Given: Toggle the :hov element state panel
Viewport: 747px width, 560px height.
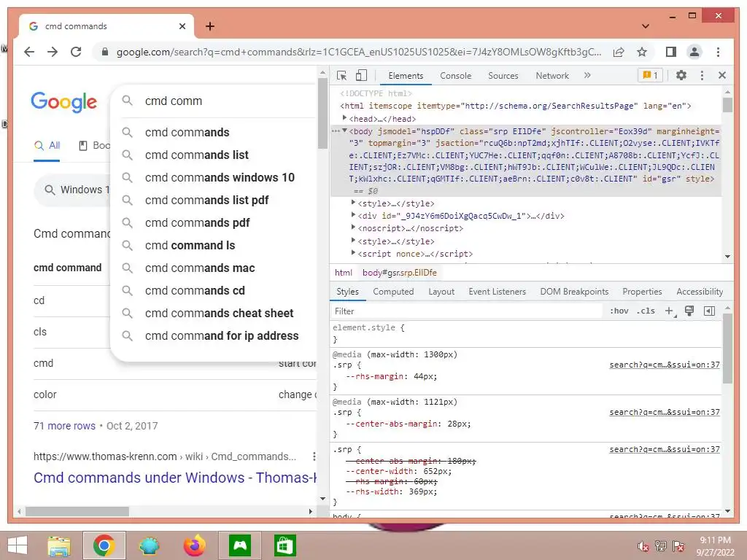Looking at the screenshot, I should coord(619,311).
